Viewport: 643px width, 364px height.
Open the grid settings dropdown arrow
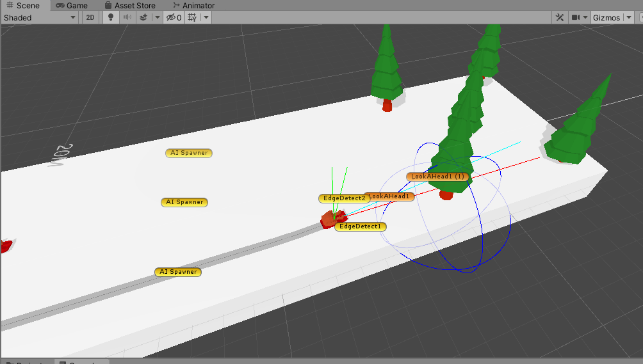[206, 17]
